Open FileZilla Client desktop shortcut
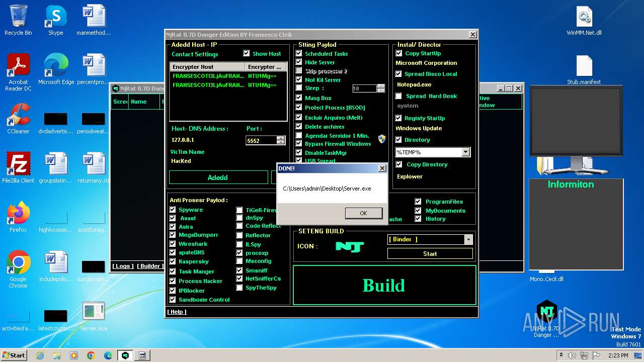 pos(18,168)
